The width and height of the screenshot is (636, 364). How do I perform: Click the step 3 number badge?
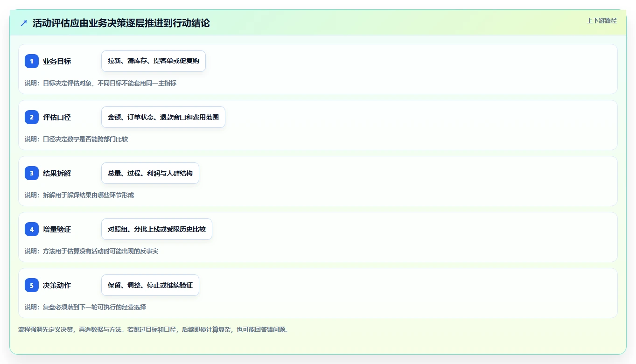tap(32, 173)
